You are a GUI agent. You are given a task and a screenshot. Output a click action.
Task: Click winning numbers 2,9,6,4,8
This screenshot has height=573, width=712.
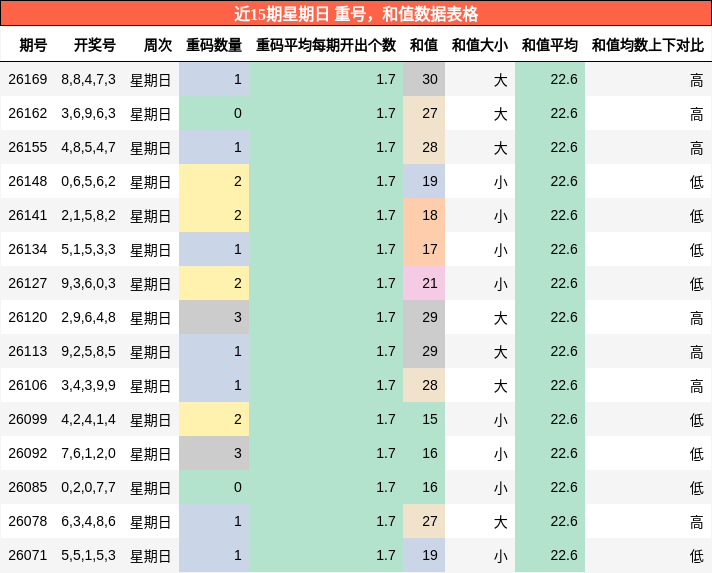coord(89,318)
